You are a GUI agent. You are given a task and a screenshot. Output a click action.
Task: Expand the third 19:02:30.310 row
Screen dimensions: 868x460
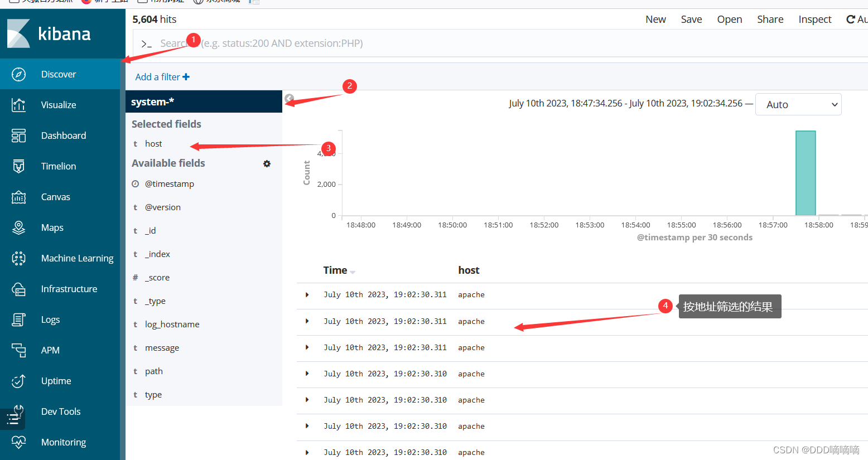tap(307, 426)
